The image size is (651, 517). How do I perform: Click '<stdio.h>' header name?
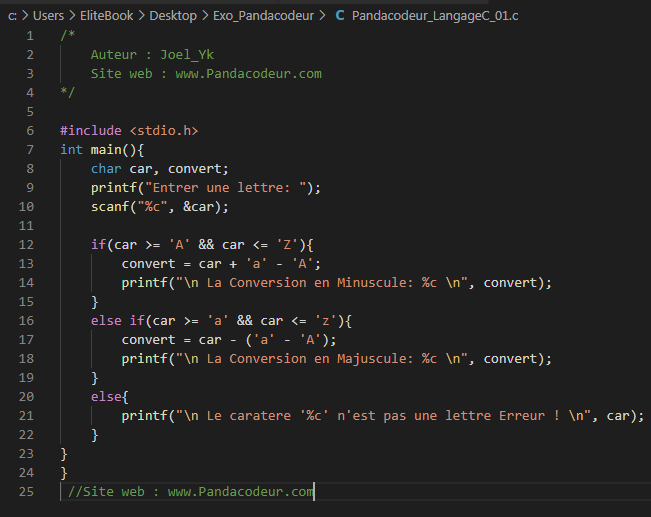click(x=164, y=131)
